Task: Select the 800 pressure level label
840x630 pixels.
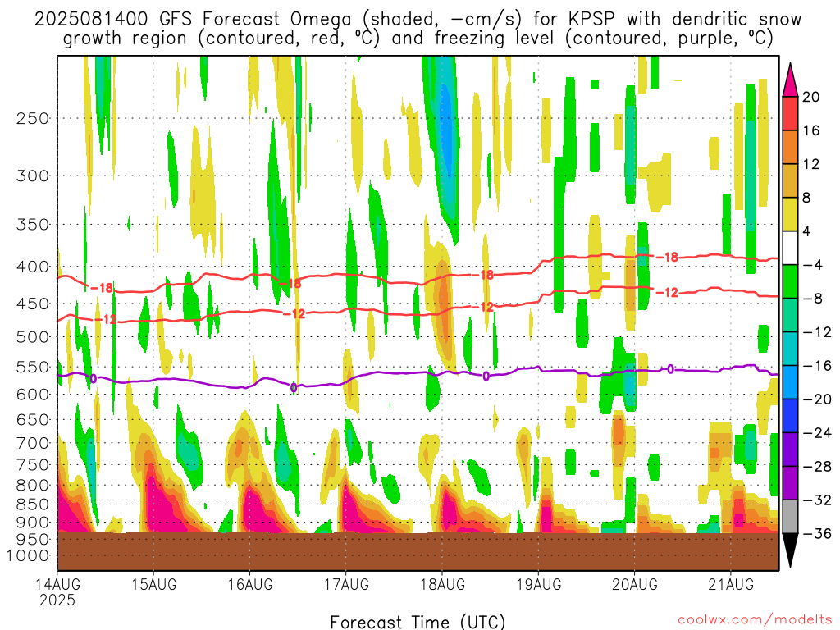Action: click(33, 486)
